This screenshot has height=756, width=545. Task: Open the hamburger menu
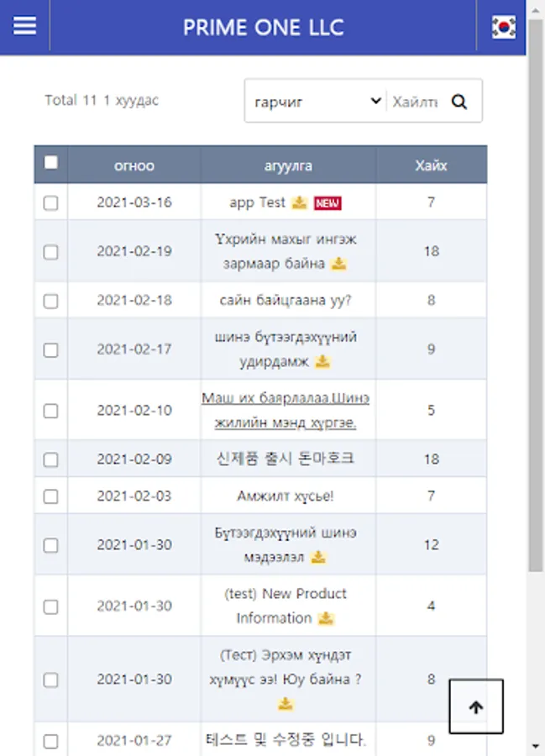24,26
